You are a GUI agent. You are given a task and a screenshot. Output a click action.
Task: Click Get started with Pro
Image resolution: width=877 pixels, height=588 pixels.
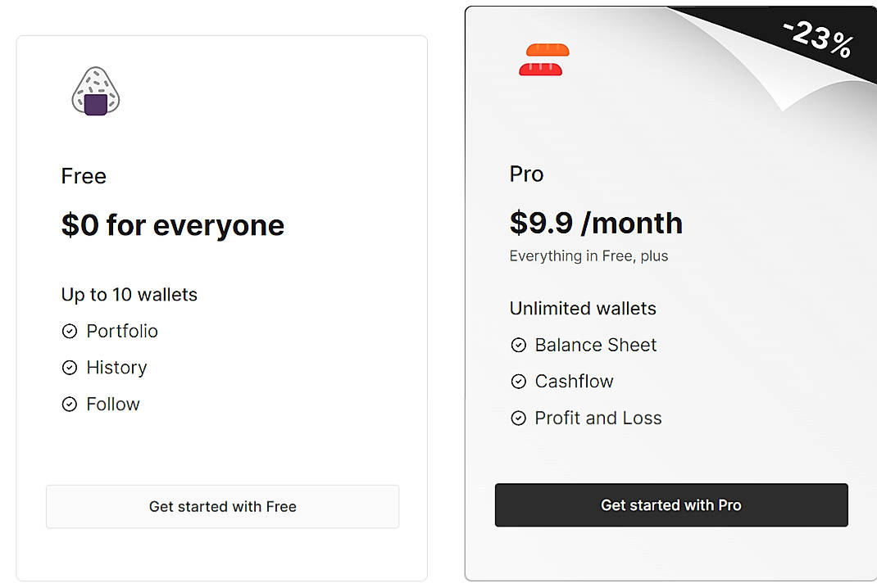point(670,505)
